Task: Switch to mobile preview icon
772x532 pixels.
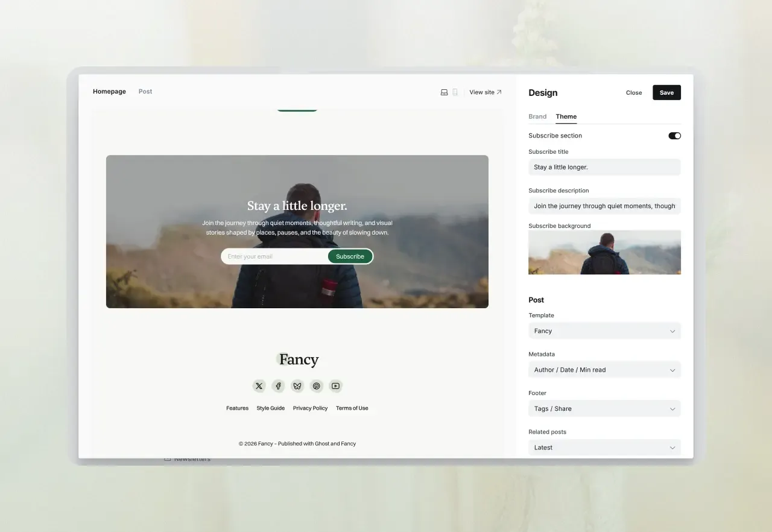Action: click(x=455, y=92)
